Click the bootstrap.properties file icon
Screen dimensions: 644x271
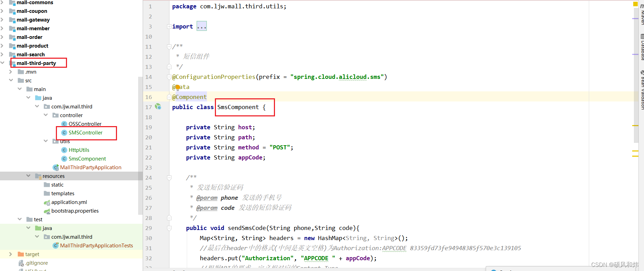pos(47,211)
